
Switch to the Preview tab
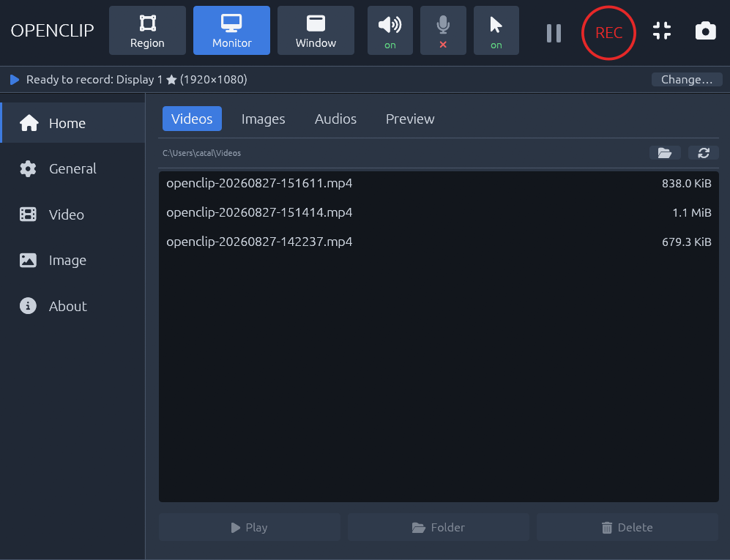[410, 119]
